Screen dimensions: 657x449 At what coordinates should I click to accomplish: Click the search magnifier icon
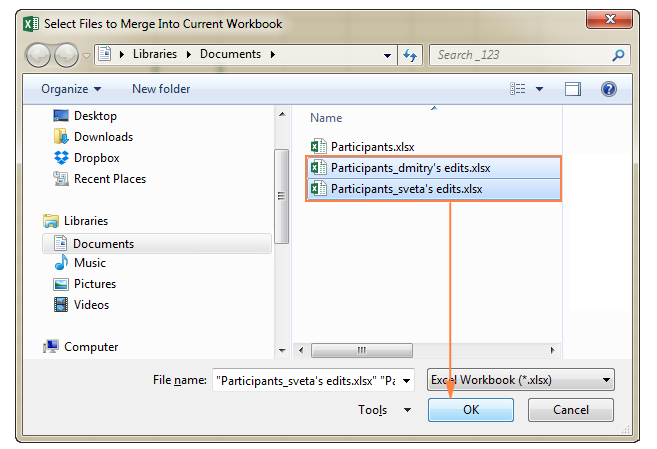(618, 55)
